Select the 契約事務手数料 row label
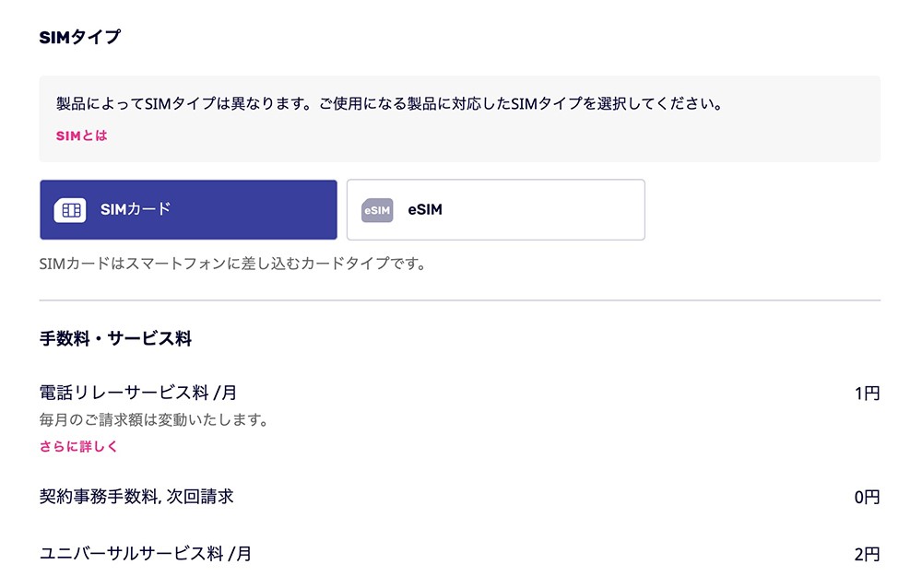Viewport: 922px width, 588px height. coord(138,496)
